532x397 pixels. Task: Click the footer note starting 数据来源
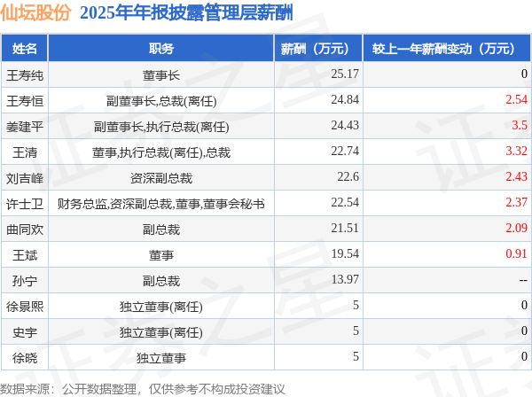click(x=143, y=389)
